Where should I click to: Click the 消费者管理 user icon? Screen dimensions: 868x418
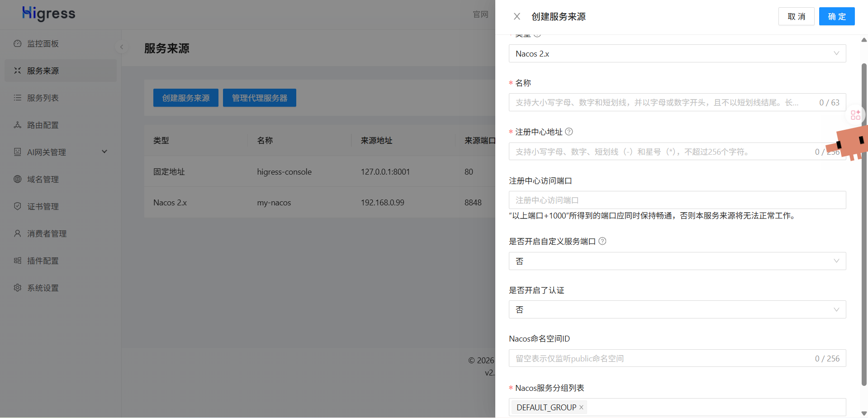18,233
